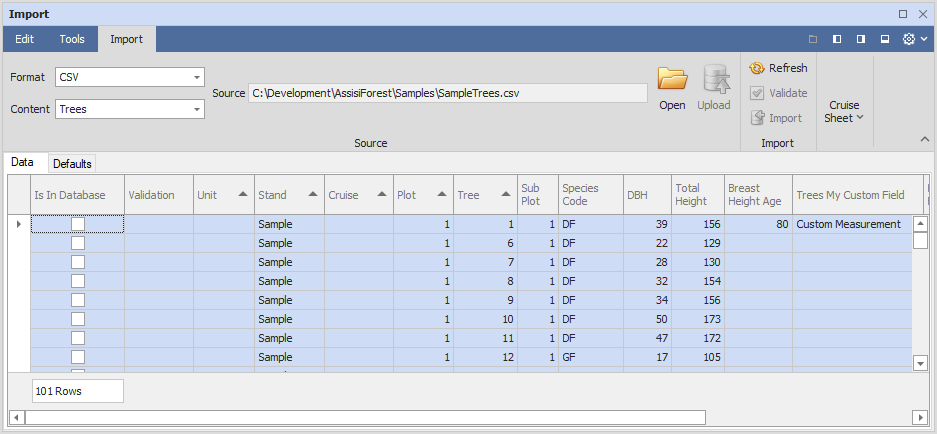Viewport: 937px width, 434px height.
Task: Click the Breast Height Age column header
Action: click(758, 195)
